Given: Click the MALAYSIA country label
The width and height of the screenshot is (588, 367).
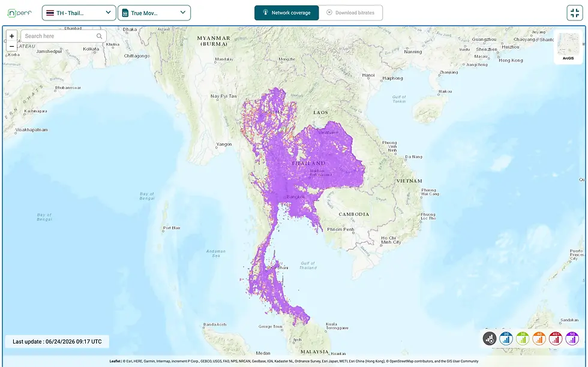Looking at the screenshot, I should 314,351.
